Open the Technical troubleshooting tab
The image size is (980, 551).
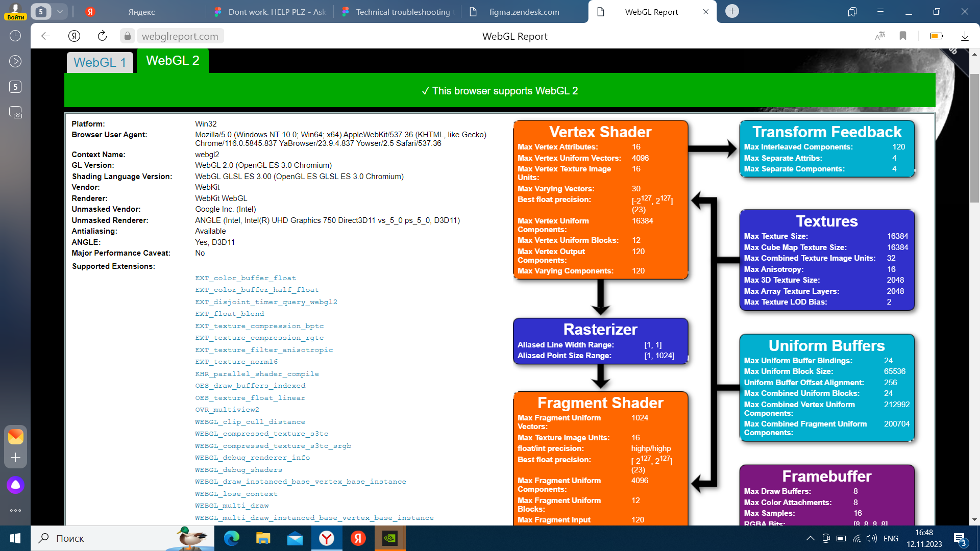point(398,12)
